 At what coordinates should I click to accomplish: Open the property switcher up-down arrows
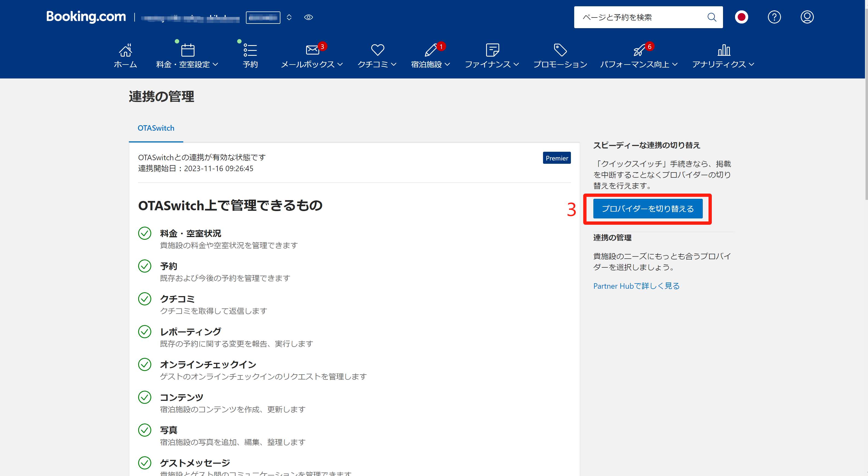(289, 17)
